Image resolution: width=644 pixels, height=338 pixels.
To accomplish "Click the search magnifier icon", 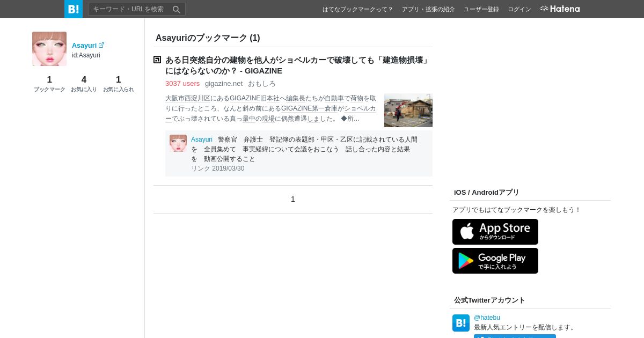I will (177, 9).
